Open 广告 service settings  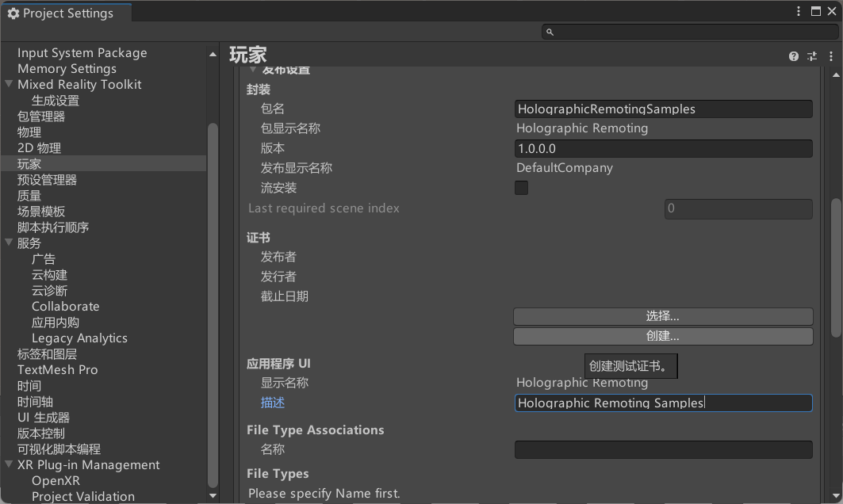point(43,259)
